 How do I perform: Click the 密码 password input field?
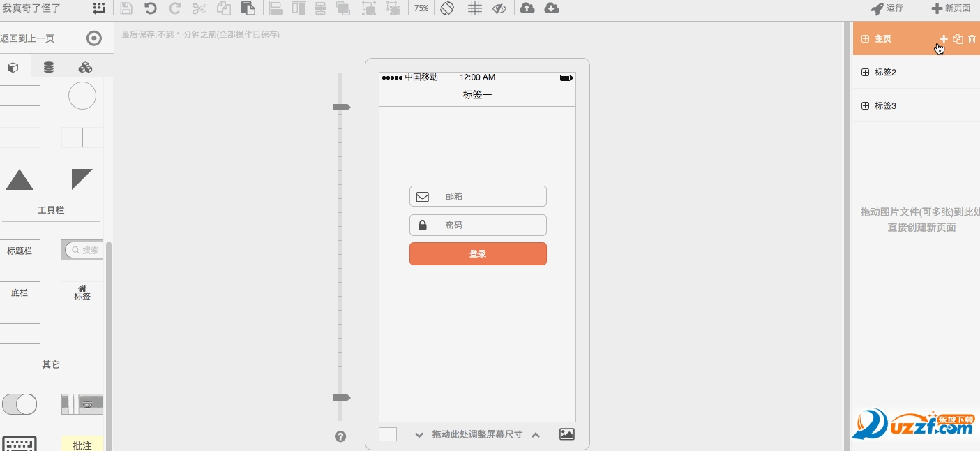tap(478, 225)
